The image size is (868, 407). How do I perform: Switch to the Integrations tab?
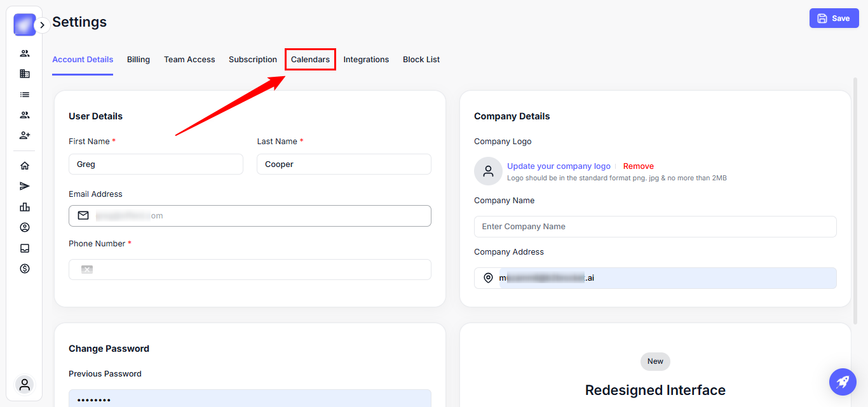366,60
